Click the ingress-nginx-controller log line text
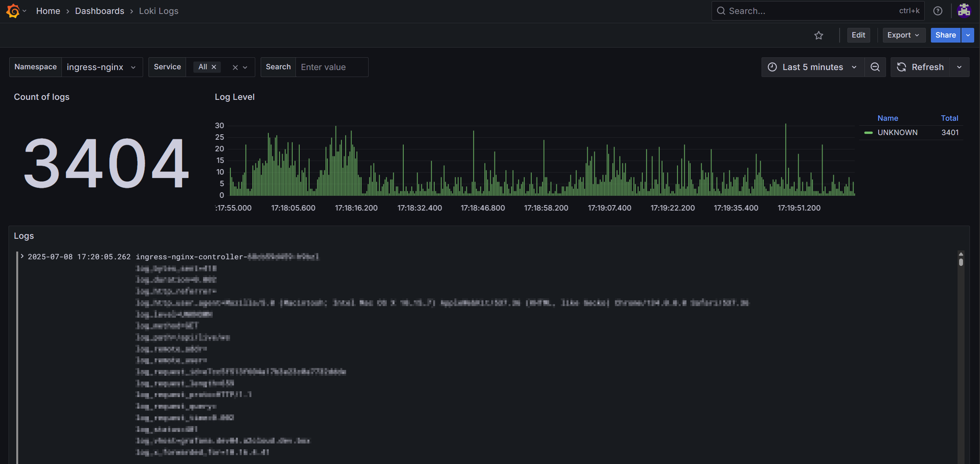Image resolution: width=980 pixels, height=464 pixels. click(x=227, y=257)
